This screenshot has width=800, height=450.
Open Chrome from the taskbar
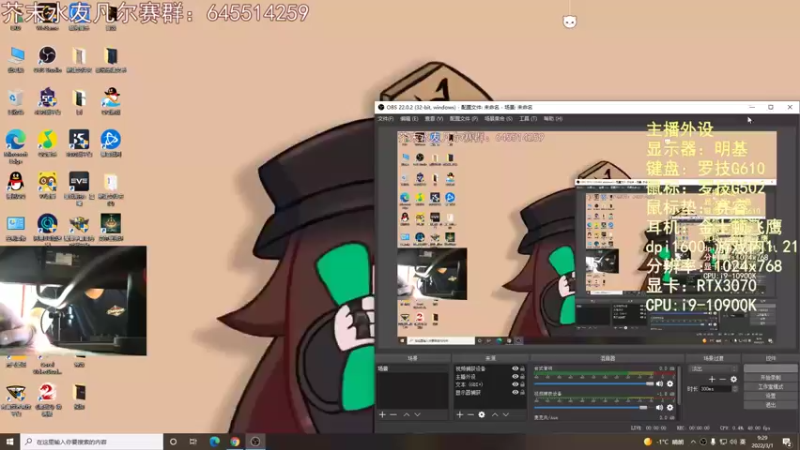pos(235,441)
